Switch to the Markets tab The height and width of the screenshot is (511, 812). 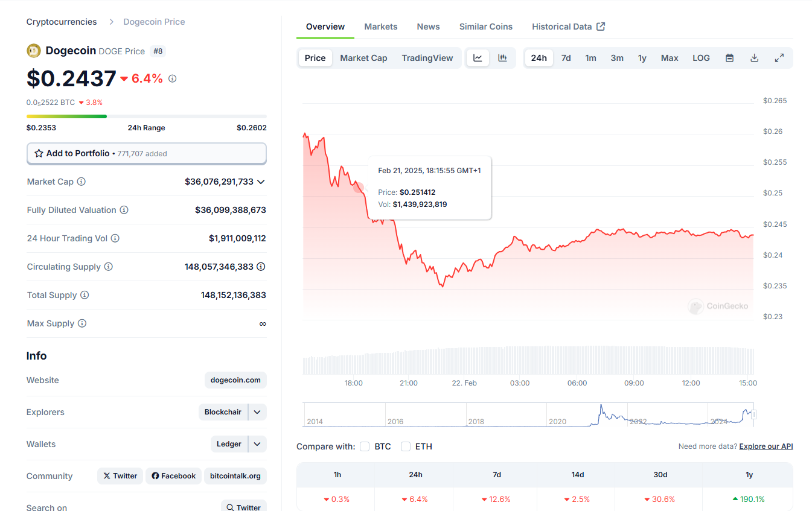coord(381,27)
